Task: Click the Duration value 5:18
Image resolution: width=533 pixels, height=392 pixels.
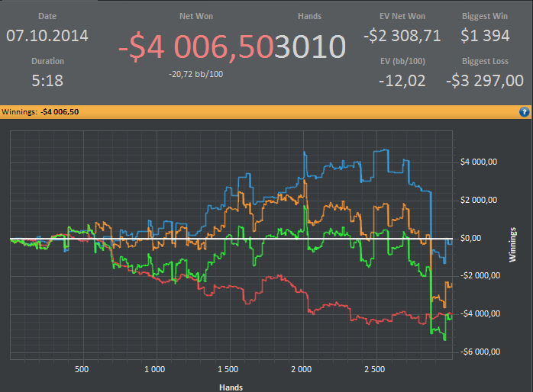Action: 47,81
